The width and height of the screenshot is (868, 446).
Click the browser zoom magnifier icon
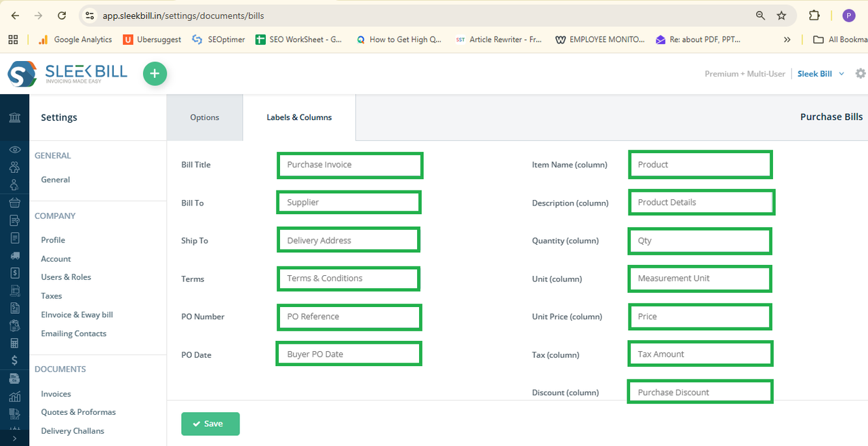point(760,15)
